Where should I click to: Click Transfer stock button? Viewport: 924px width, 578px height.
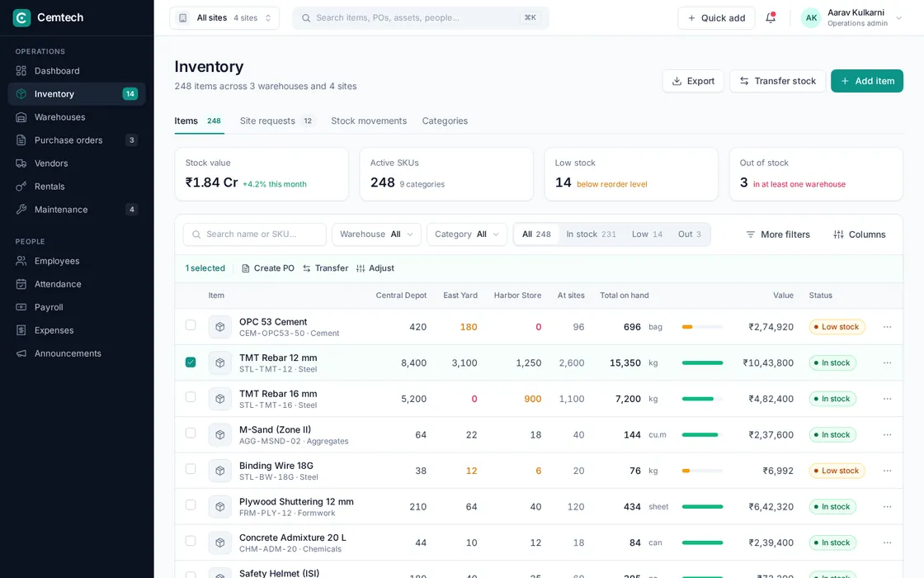pos(777,81)
